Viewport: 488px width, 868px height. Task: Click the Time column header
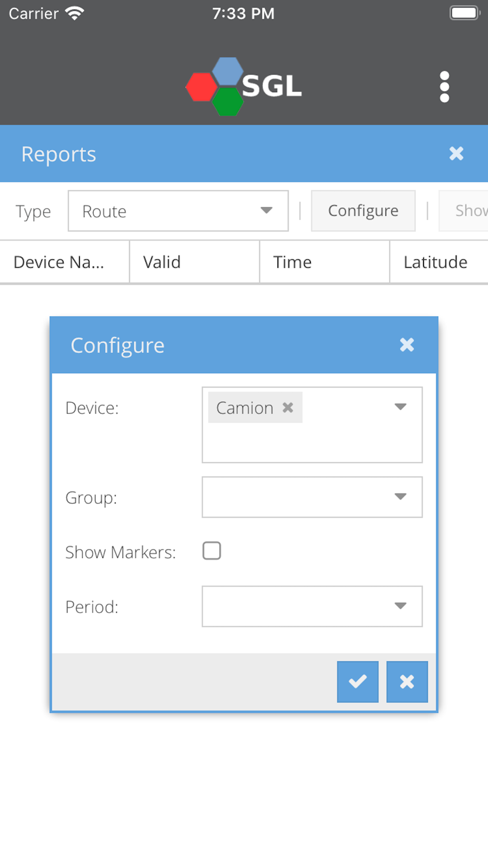(325, 262)
